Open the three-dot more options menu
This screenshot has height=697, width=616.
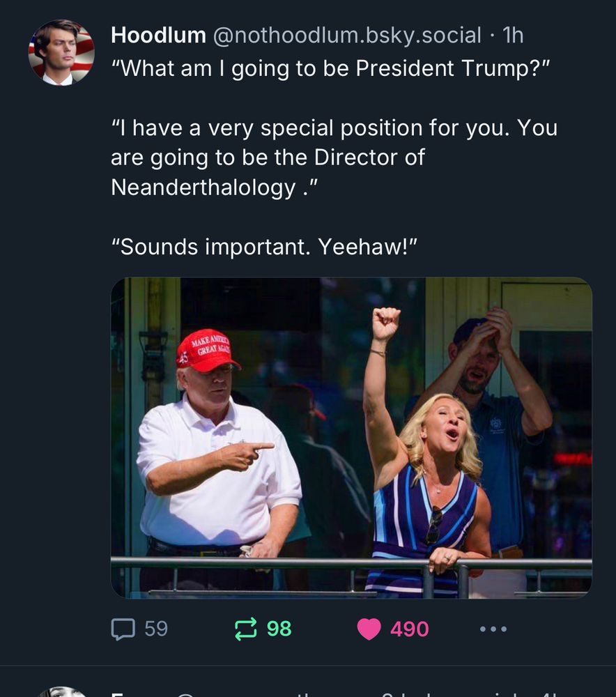[x=493, y=629]
